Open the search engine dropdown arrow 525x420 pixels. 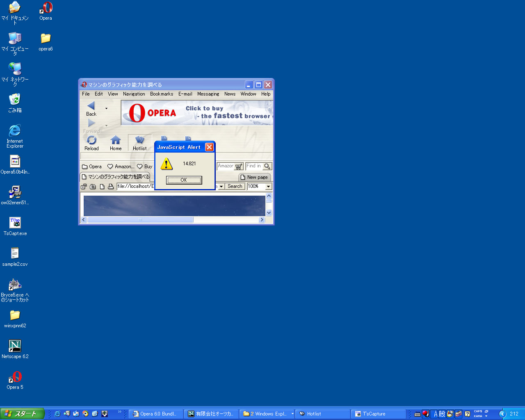(221, 187)
